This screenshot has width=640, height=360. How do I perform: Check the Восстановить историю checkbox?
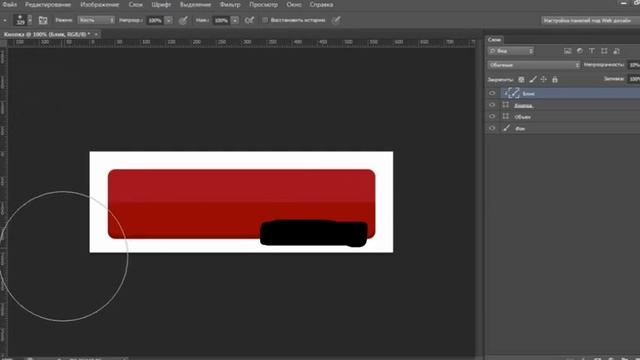pyautogui.click(x=265, y=20)
